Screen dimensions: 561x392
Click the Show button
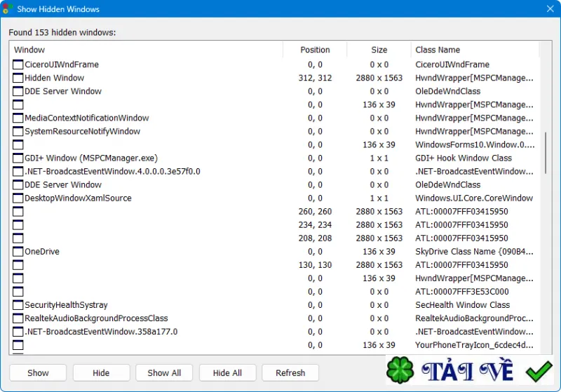38,372
